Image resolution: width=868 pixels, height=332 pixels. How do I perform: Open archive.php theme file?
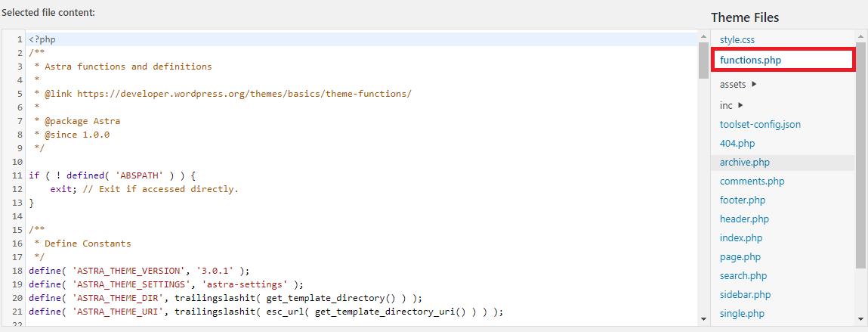pyautogui.click(x=745, y=163)
